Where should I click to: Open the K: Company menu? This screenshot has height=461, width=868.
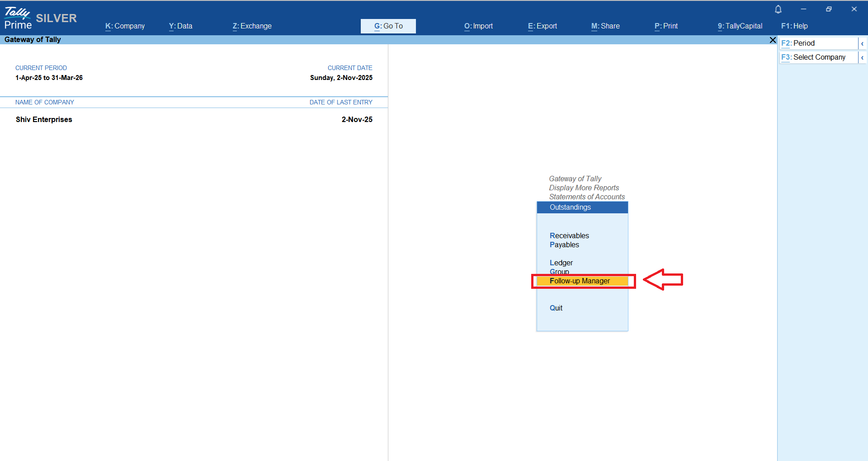[125, 26]
